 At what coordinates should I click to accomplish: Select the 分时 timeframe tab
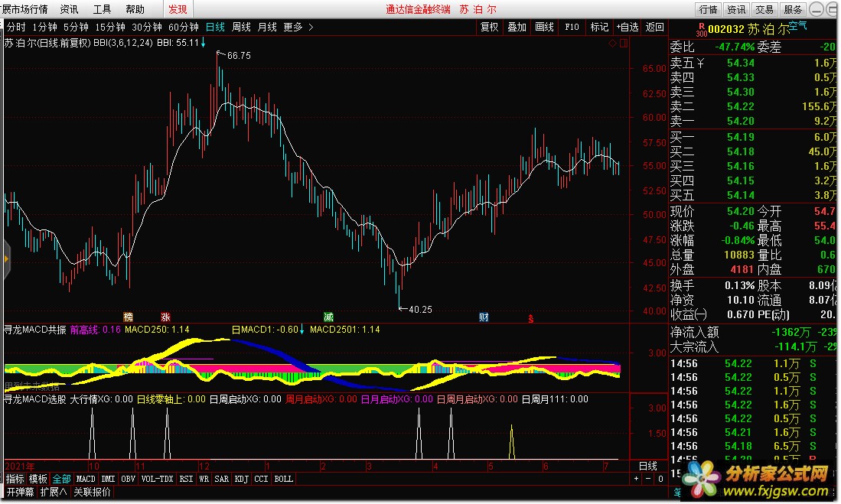[16, 27]
